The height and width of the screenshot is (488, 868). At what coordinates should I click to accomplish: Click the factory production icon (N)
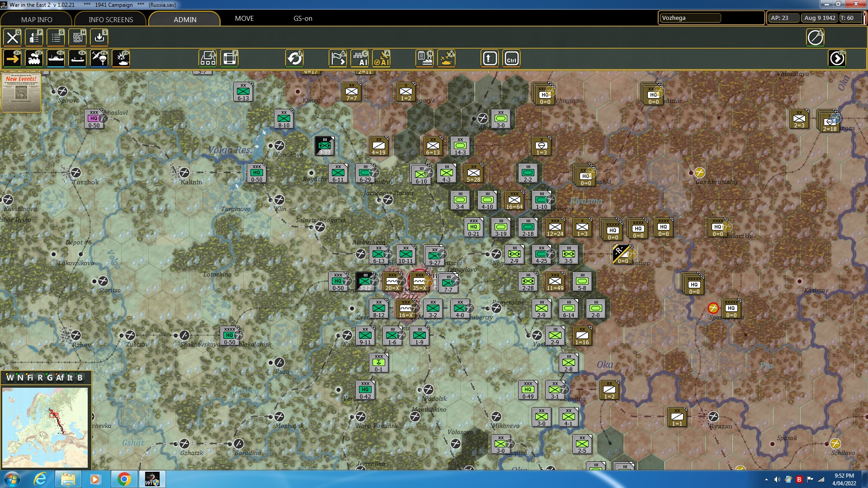pos(425,59)
